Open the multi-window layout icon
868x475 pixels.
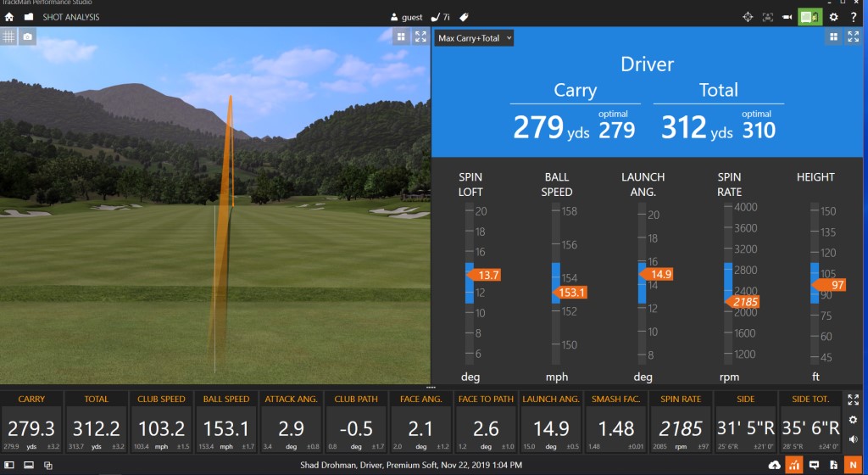48,465
